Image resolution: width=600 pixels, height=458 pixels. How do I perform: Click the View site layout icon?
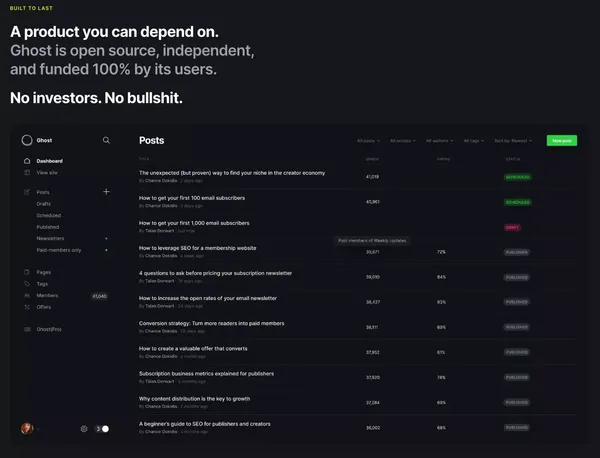[27, 173]
